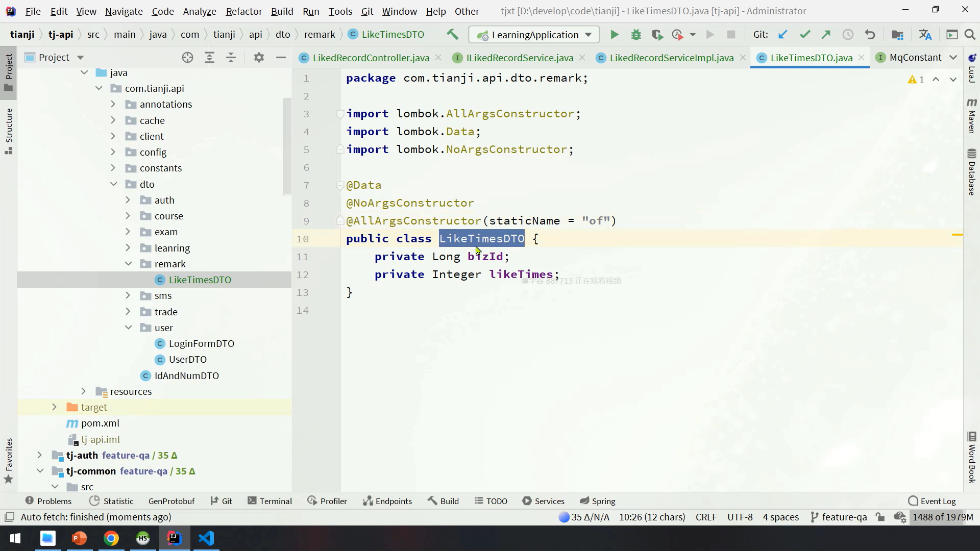This screenshot has height=551, width=980.
Task: Toggle the Structure tool window
Action: (9, 131)
